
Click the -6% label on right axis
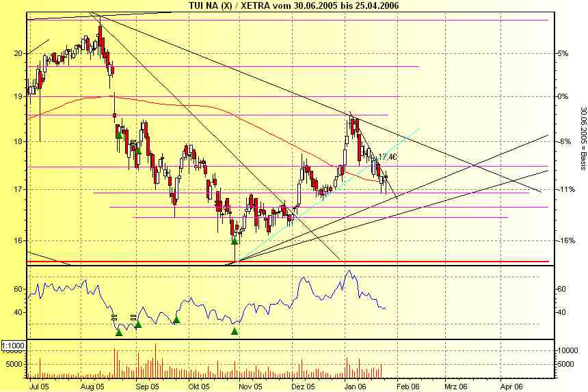[563, 141]
